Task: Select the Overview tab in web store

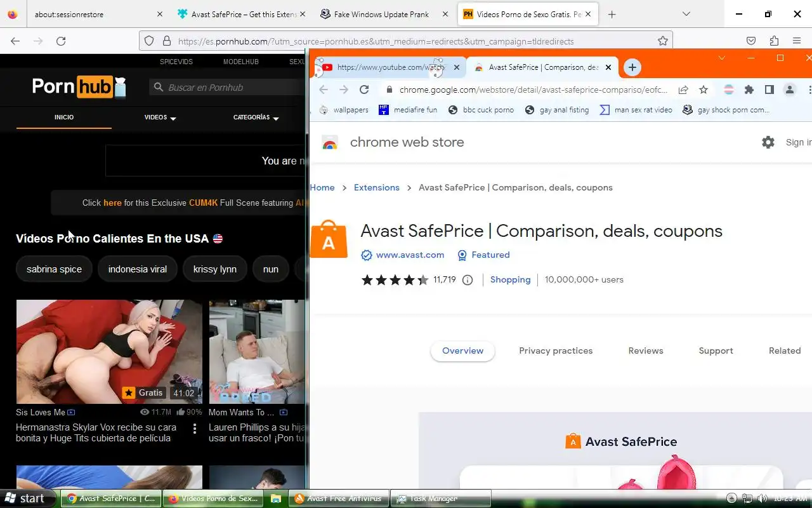Action: (462, 351)
